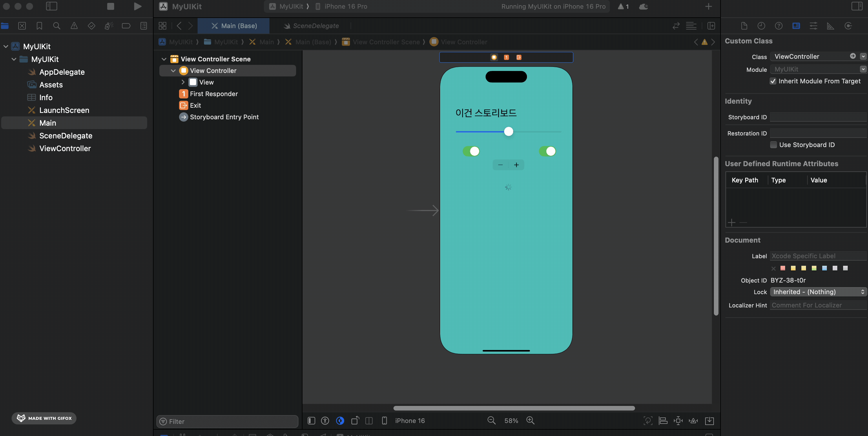This screenshot has height=436, width=868.
Task: Click the Find navigator magnifier icon
Action: click(x=56, y=26)
